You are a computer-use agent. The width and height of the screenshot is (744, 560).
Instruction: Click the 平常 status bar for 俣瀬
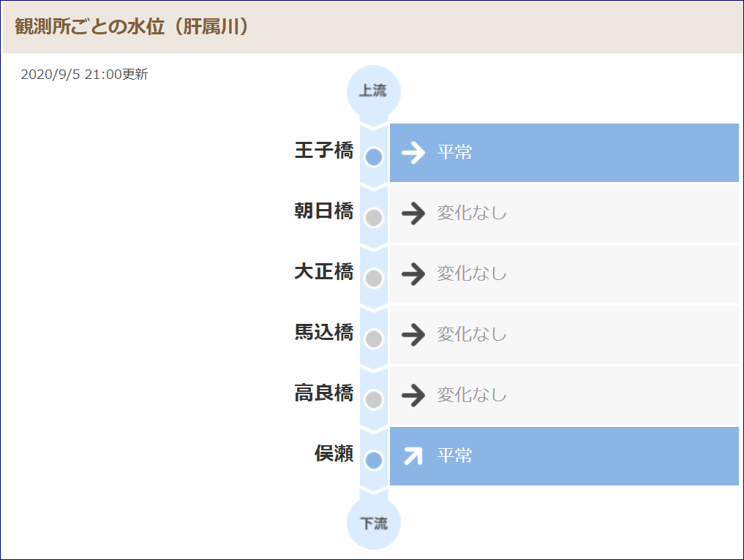click(x=564, y=456)
